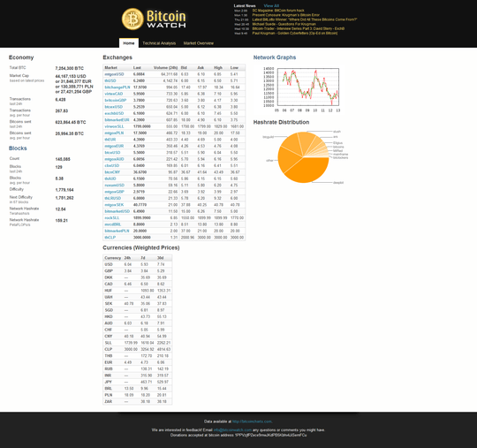Click the gold Bitcoin coin logo
Screen dimensions: 477x448
[132, 19]
